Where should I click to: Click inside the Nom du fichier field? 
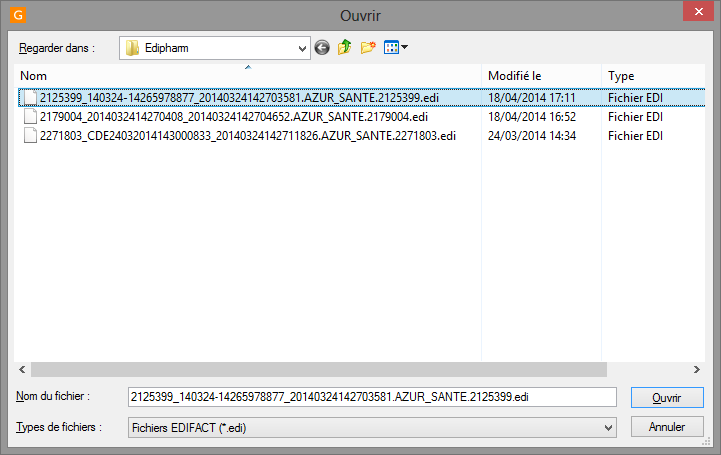click(372, 397)
